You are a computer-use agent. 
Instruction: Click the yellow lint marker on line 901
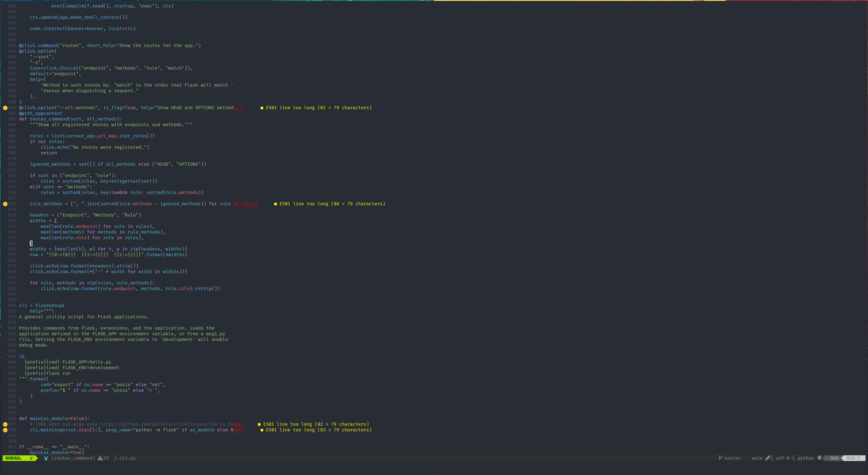(x=5, y=108)
